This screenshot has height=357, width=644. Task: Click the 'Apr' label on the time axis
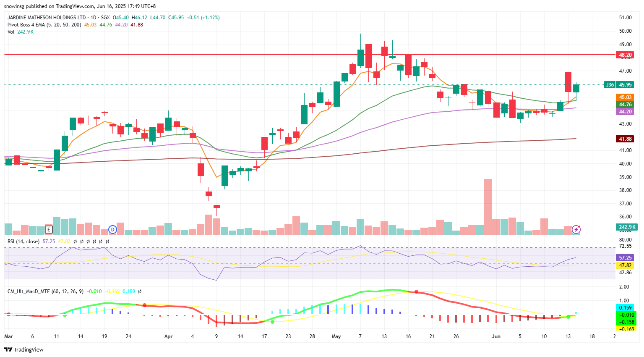coord(168,336)
